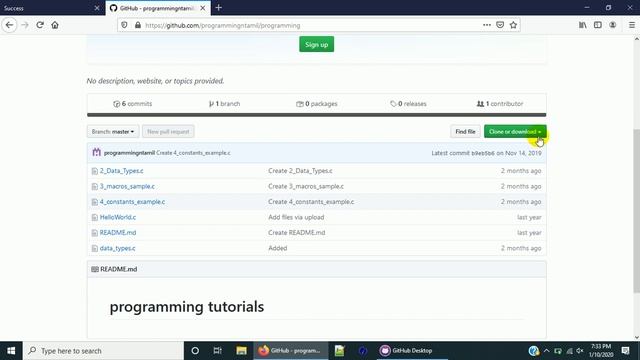
Task: Open the browser home page
Action: (55, 25)
